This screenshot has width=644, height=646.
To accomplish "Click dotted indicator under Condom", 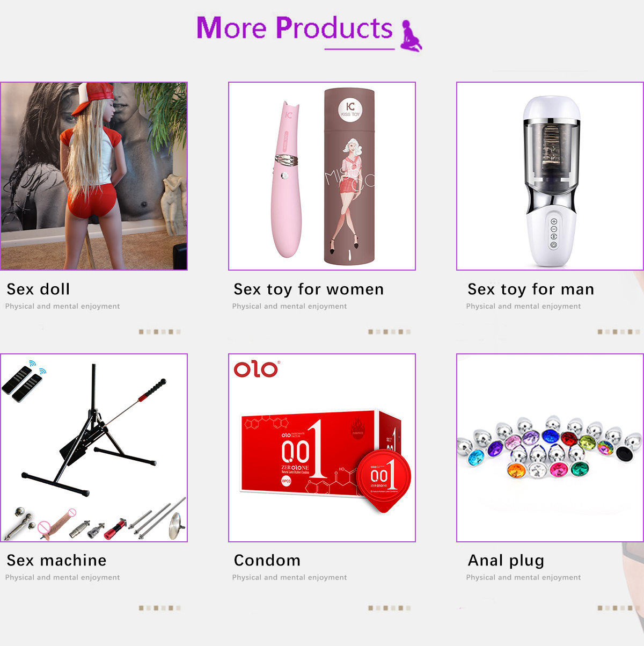I will tap(390, 608).
